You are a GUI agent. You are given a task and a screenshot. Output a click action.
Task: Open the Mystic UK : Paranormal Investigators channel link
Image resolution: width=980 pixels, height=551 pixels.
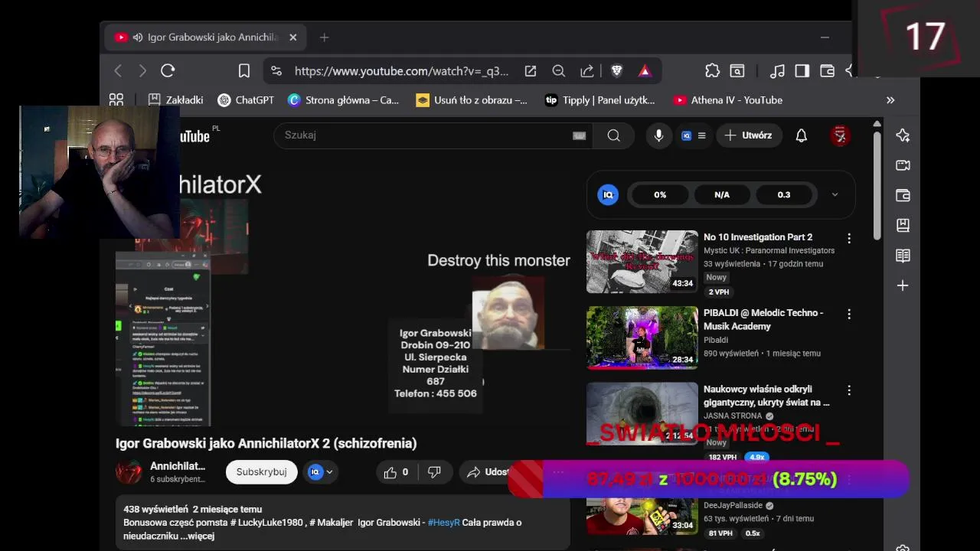769,250
